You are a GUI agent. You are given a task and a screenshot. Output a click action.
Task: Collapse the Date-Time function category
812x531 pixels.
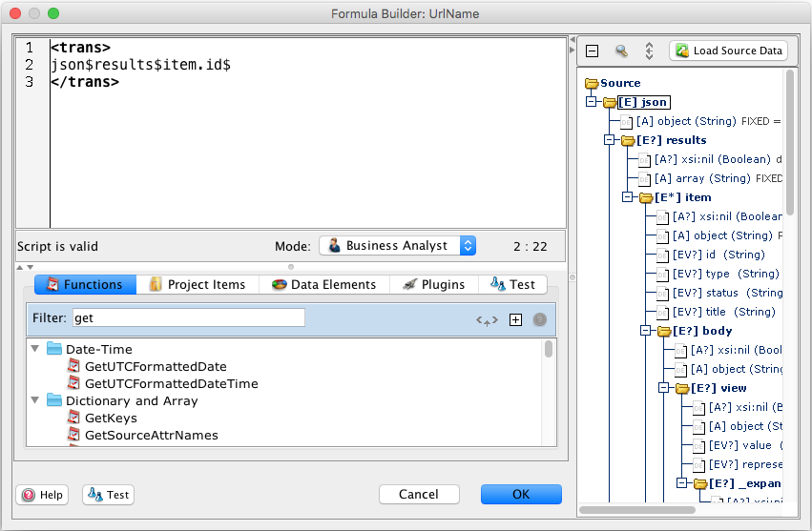tap(35, 349)
